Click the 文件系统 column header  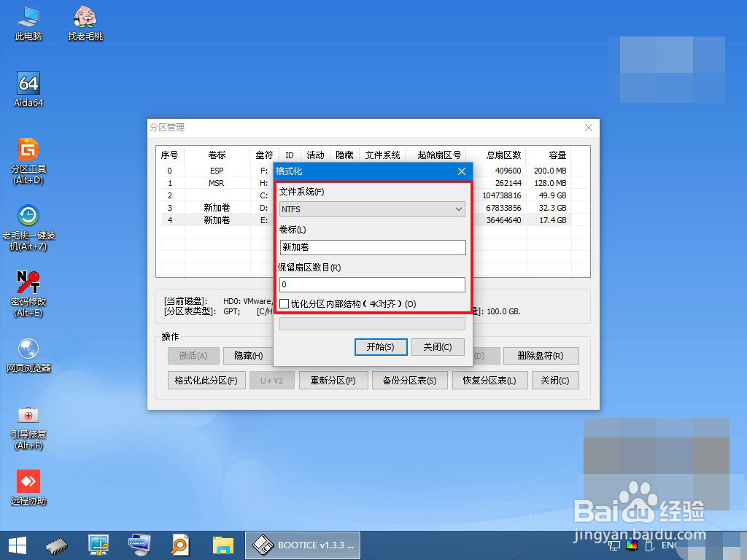(382, 155)
